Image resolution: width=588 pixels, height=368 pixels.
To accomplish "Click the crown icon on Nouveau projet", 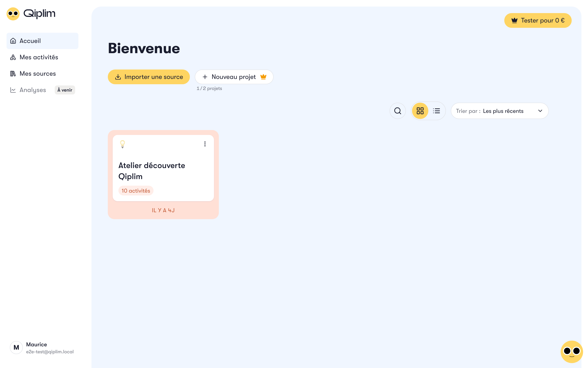I will tap(263, 77).
